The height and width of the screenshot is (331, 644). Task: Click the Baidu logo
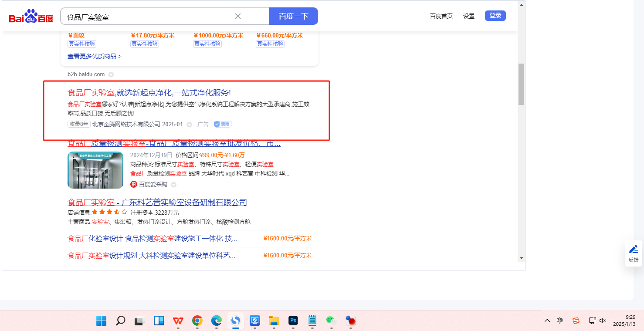[x=31, y=17]
